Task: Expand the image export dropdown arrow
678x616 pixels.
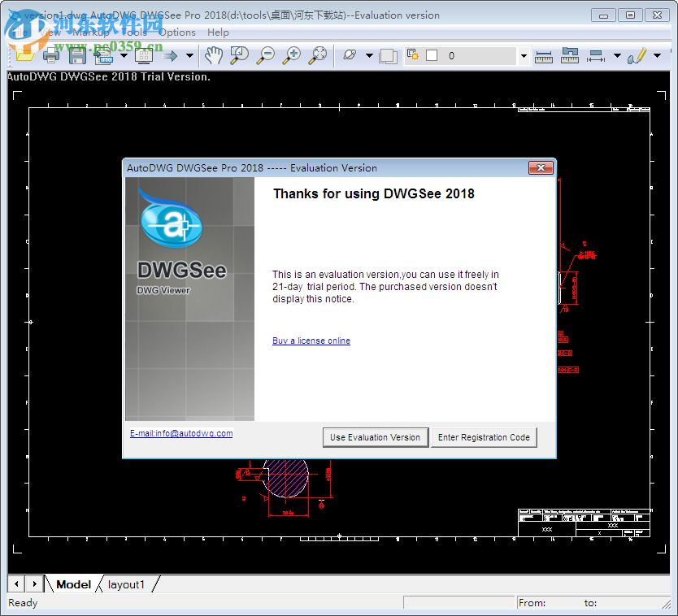Action: click(124, 55)
